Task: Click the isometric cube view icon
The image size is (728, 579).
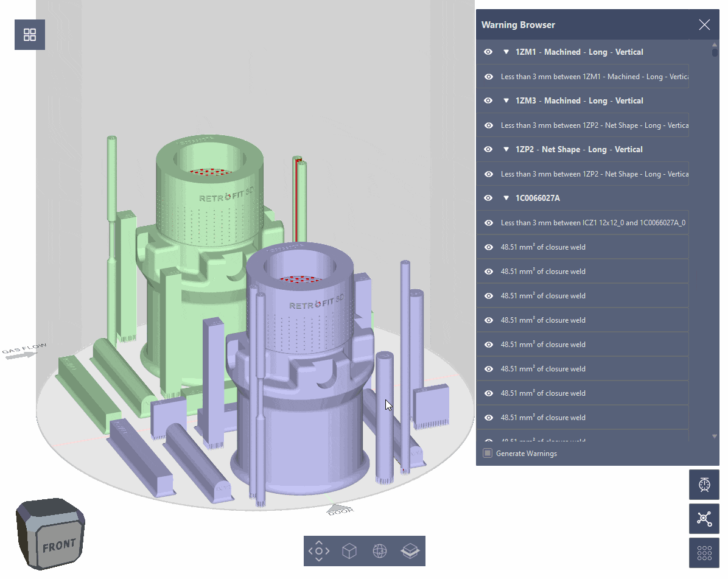Action: tap(349, 551)
